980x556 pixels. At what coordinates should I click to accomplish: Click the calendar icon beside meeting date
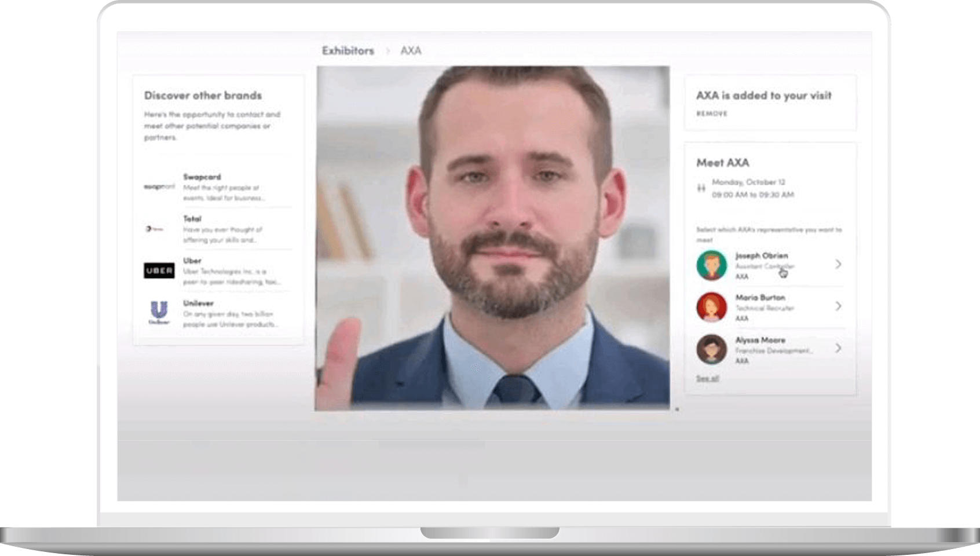tap(701, 188)
